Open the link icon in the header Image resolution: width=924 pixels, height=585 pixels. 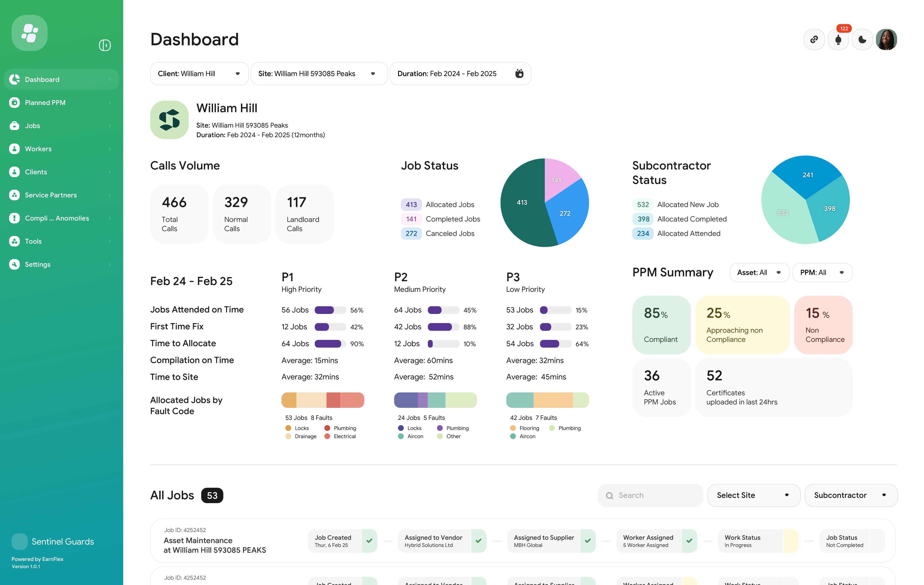pos(814,39)
